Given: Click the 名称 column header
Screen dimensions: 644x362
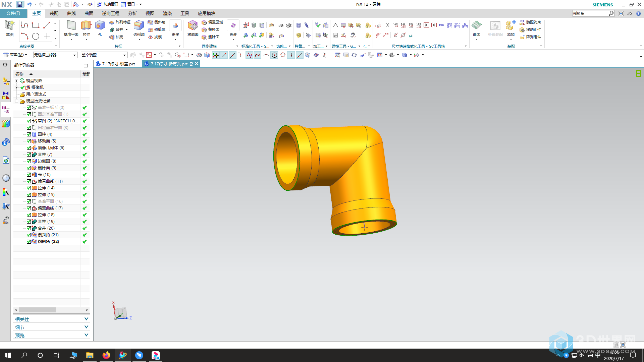Looking at the screenshot, I should pyautogui.click(x=47, y=74).
